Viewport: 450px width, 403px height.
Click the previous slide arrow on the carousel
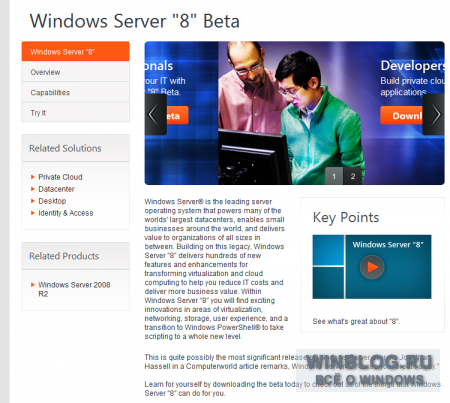point(155,115)
